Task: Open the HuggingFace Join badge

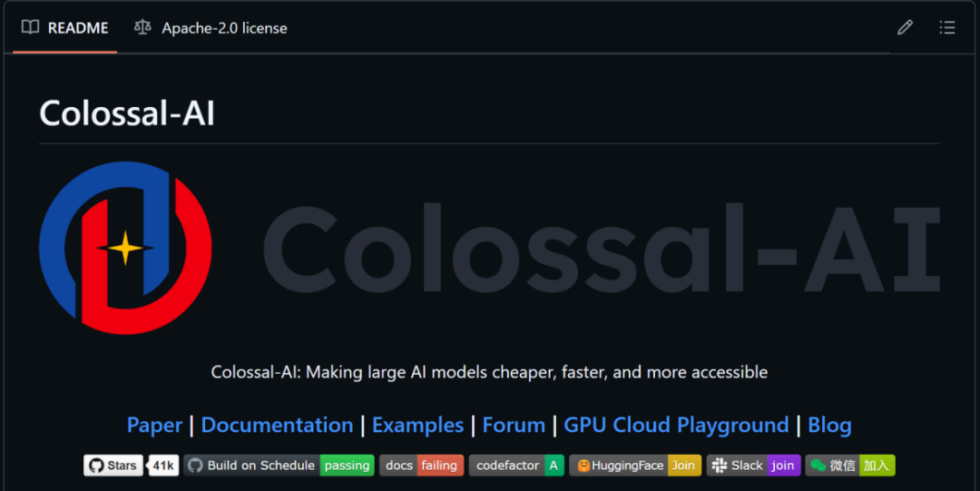Action: pyautogui.click(x=635, y=466)
